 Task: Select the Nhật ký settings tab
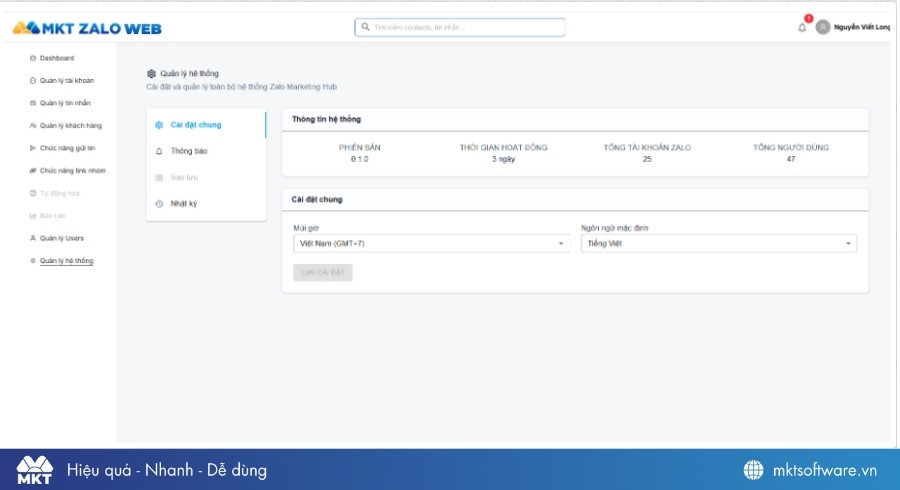(184, 204)
